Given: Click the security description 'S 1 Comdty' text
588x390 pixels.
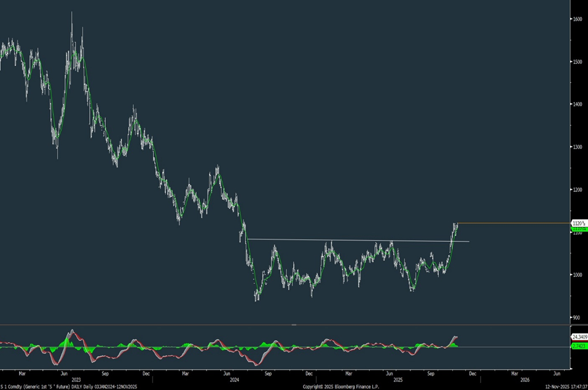Looking at the screenshot, I should [x=18, y=387].
